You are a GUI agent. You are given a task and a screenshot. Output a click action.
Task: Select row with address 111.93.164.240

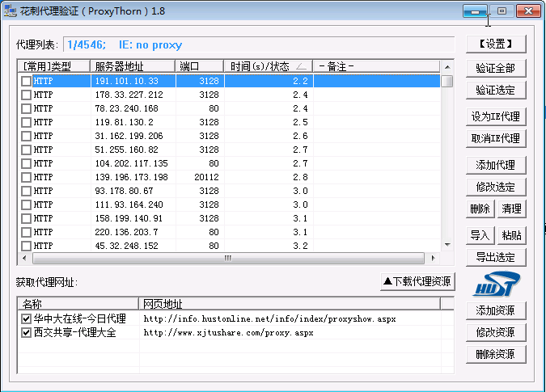click(229, 204)
